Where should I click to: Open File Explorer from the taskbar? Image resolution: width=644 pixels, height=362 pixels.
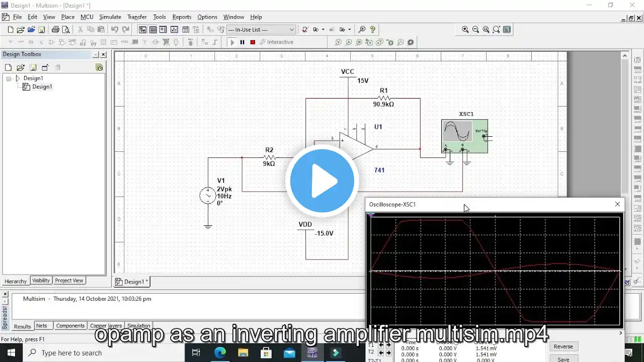point(243,352)
